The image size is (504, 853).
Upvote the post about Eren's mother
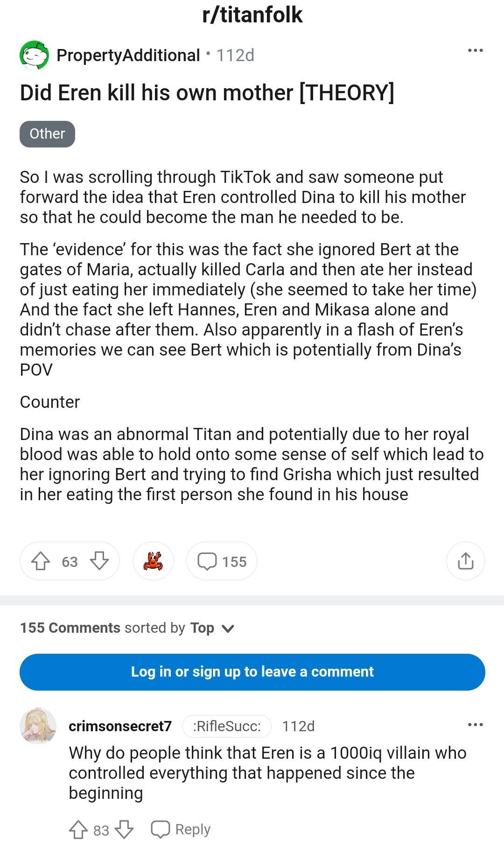pyautogui.click(x=41, y=561)
